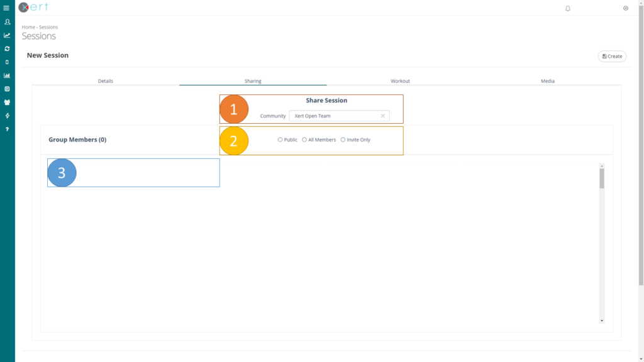Click the Group Members (0) heading
644x362 pixels.
click(77, 140)
